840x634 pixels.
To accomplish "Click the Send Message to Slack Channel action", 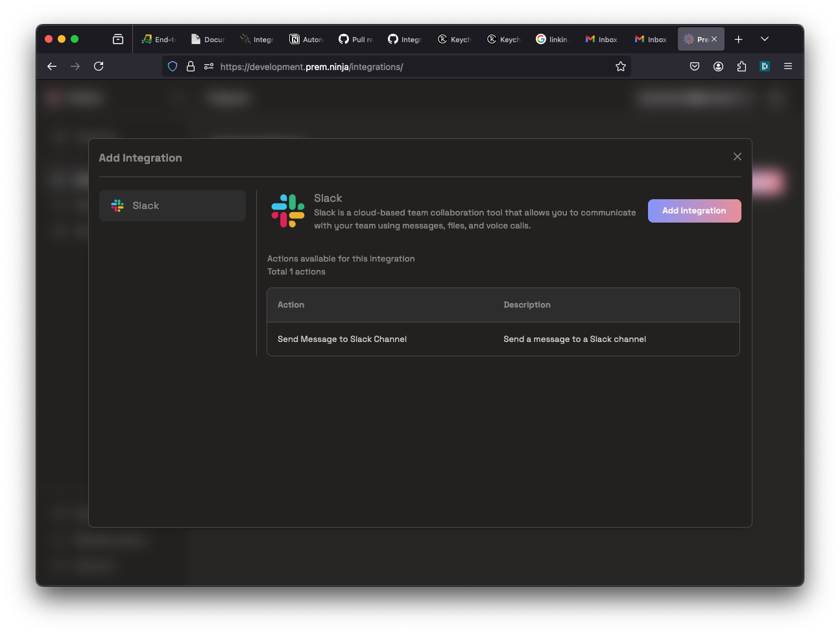I will click(342, 339).
